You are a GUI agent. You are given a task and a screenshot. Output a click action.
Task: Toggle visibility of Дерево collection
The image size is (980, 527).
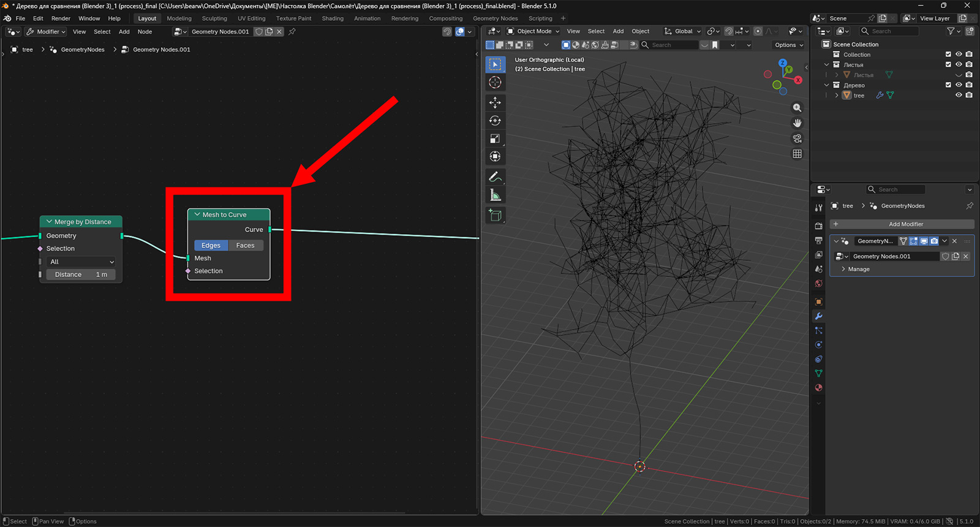point(959,85)
